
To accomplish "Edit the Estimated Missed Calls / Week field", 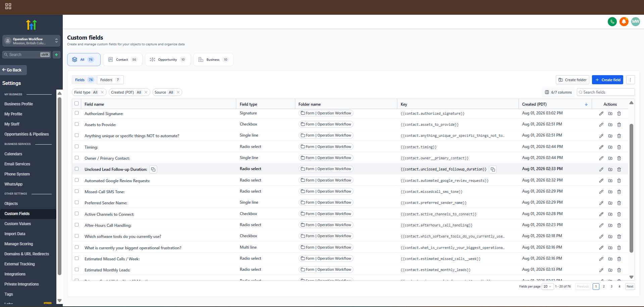I will (601, 259).
